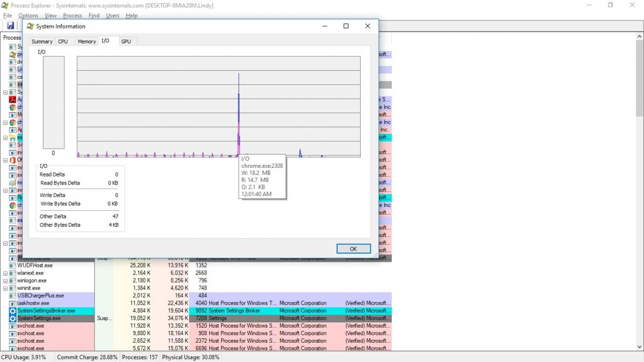The height and width of the screenshot is (362, 644).
Task: Click the SystemSettingsBroker.exe gear icon
Action: click(13, 311)
